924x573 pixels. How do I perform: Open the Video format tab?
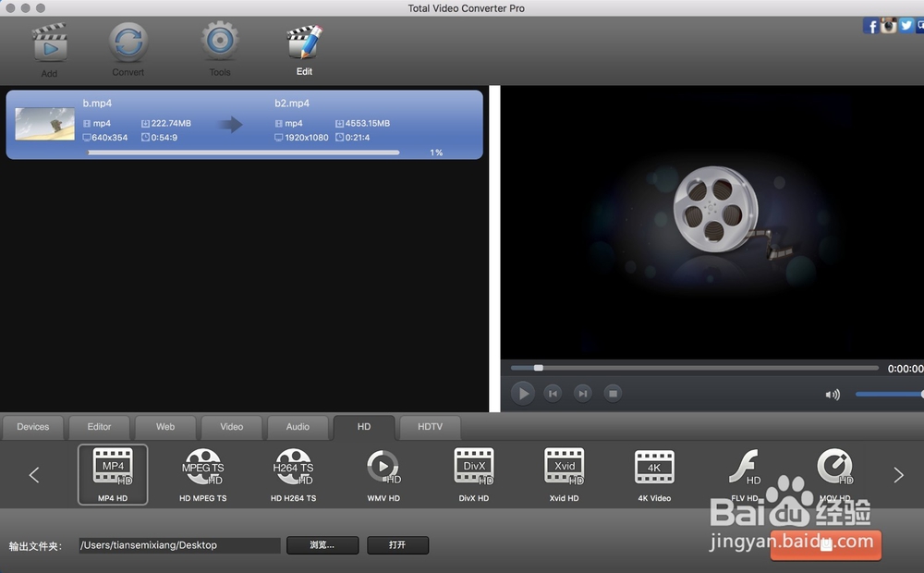[x=232, y=427]
